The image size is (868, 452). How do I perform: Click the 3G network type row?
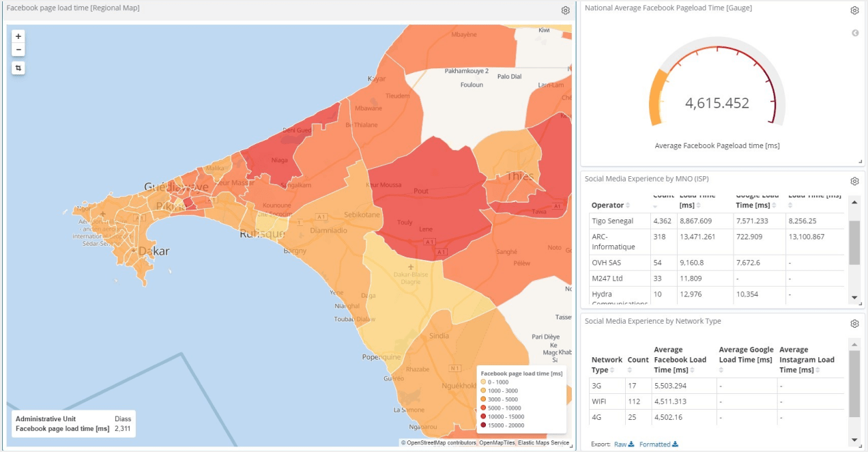(717, 386)
